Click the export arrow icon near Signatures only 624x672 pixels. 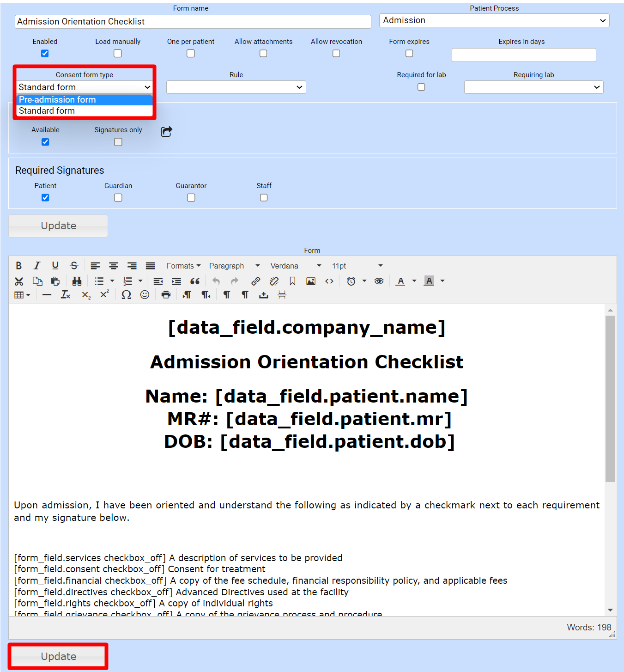(166, 131)
